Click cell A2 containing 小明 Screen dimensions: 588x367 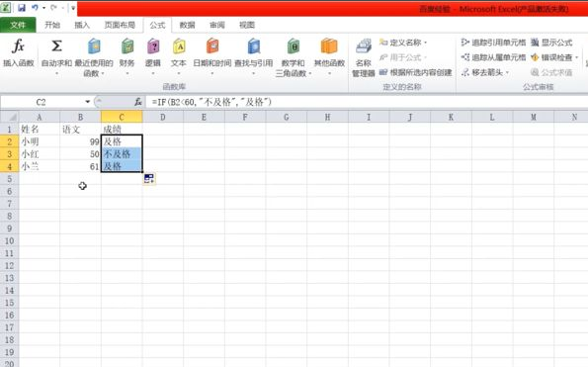[x=39, y=141]
